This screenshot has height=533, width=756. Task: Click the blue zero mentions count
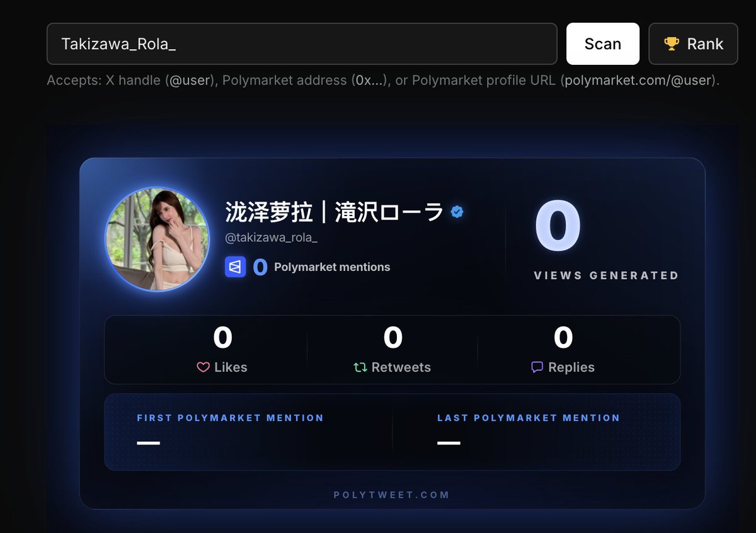click(260, 268)
